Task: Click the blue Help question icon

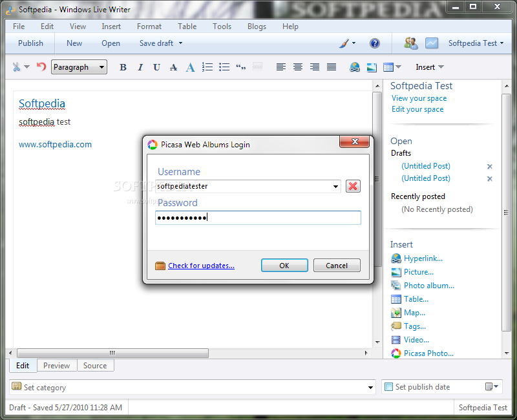Action: pyautogui.click(x=375, y=43)
